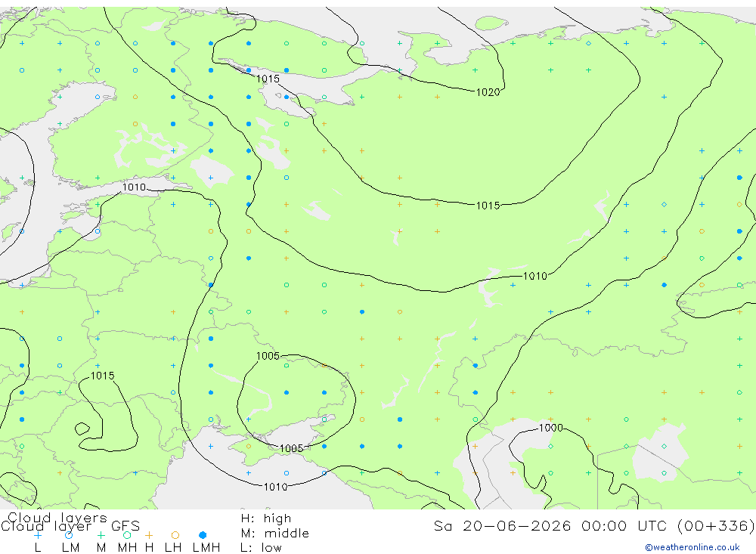The width and height of the screenshot is (756, 554).
Task: Click the filled blue LMH legend dot
Action: tap(203, 535)
